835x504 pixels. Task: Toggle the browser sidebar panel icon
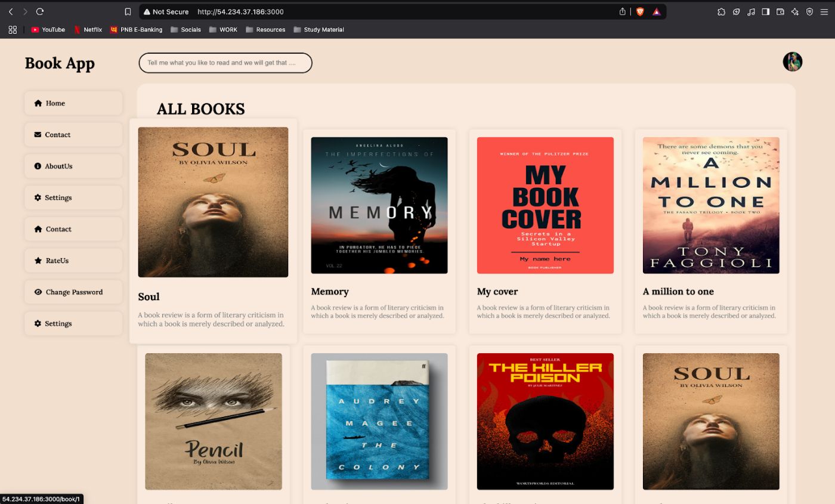pos(765,11)
